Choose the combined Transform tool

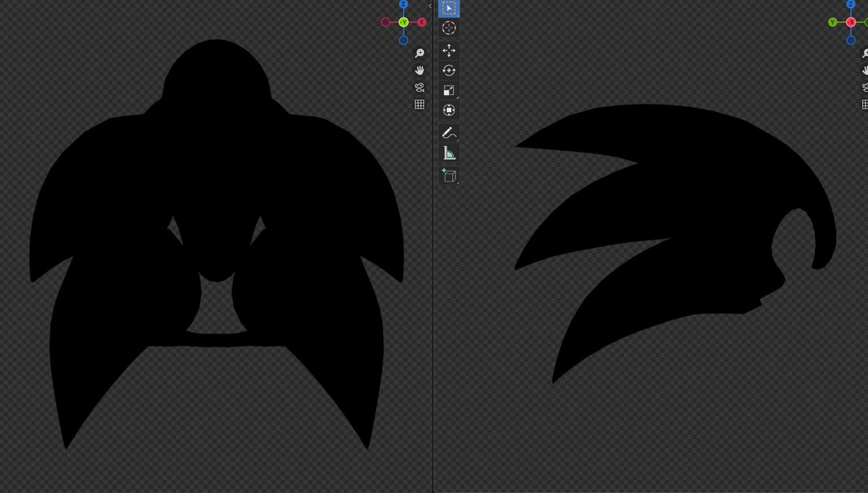[x=449, y=110]
